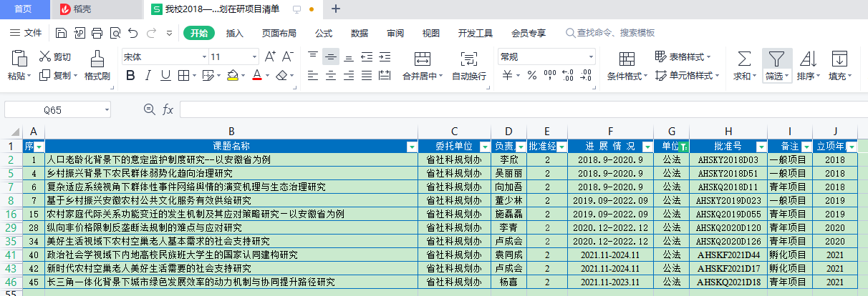Click the AutoSum (求和) sigma icon

744,59
